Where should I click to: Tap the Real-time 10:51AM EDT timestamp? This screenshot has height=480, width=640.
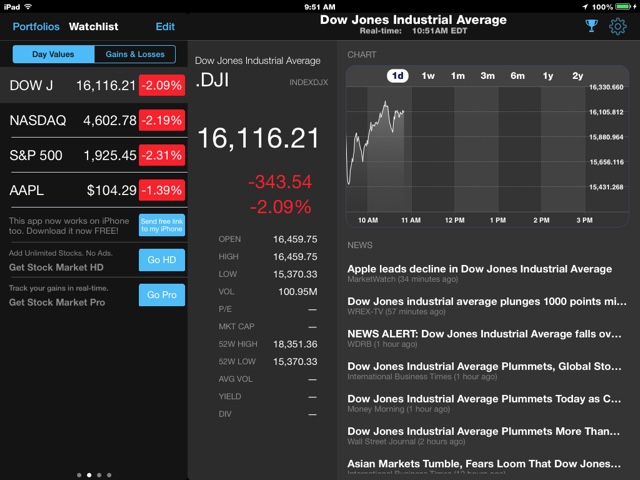coord(413,31)
